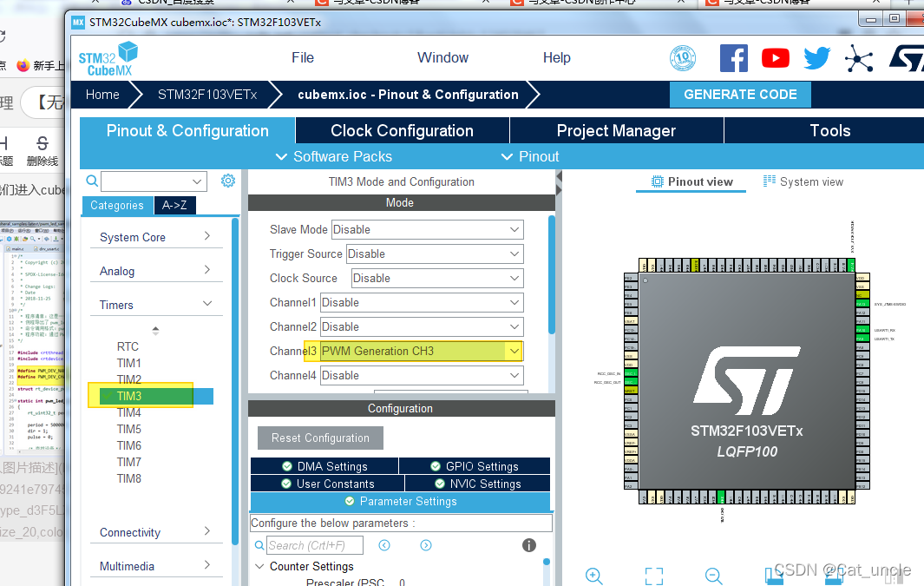Go to previous parameter search result
The height and width of the screenshot is (586, 924).
[x=384, y=545]
